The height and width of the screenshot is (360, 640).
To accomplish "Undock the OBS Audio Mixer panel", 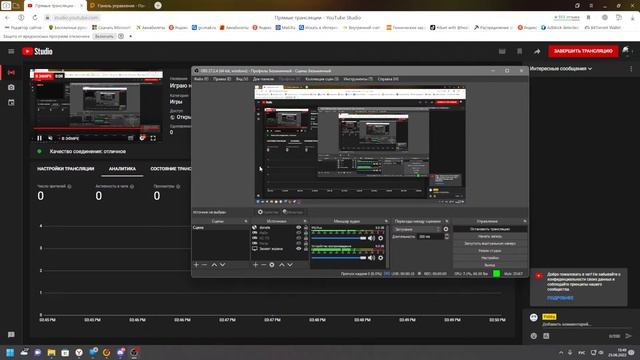I will (x=386, y=221).
